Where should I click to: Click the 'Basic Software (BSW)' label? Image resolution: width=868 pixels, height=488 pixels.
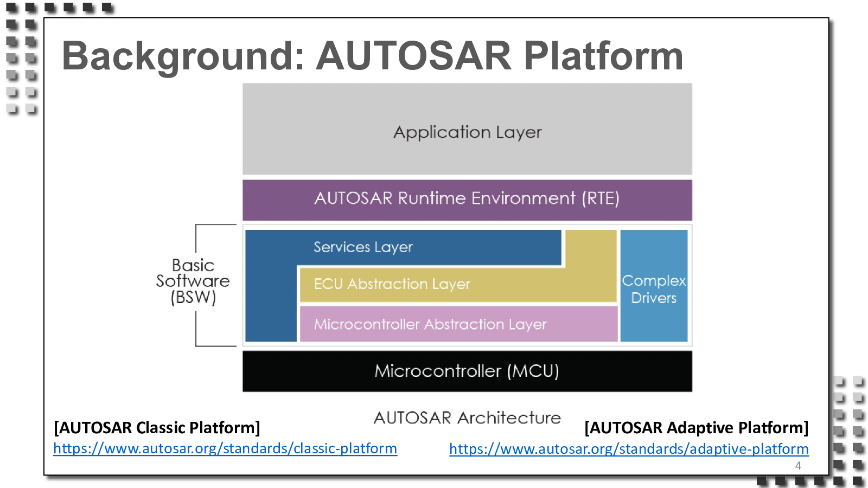[193, 281]
